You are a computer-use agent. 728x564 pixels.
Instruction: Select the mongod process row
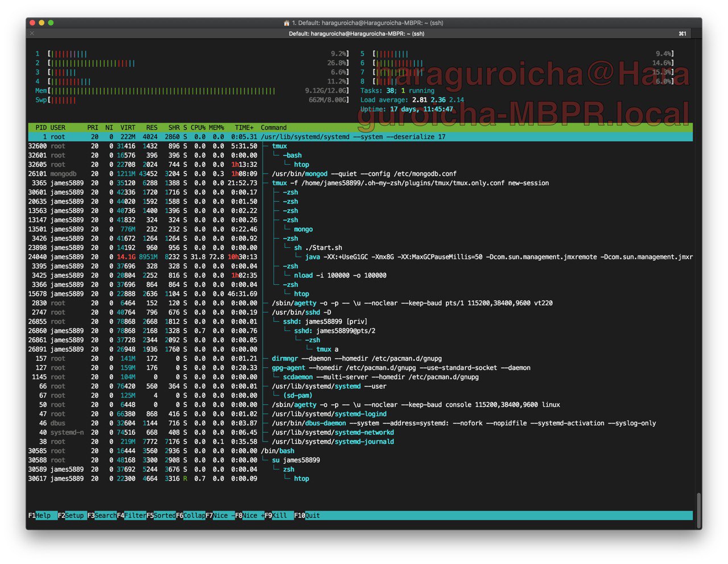[x=361, y=174]
